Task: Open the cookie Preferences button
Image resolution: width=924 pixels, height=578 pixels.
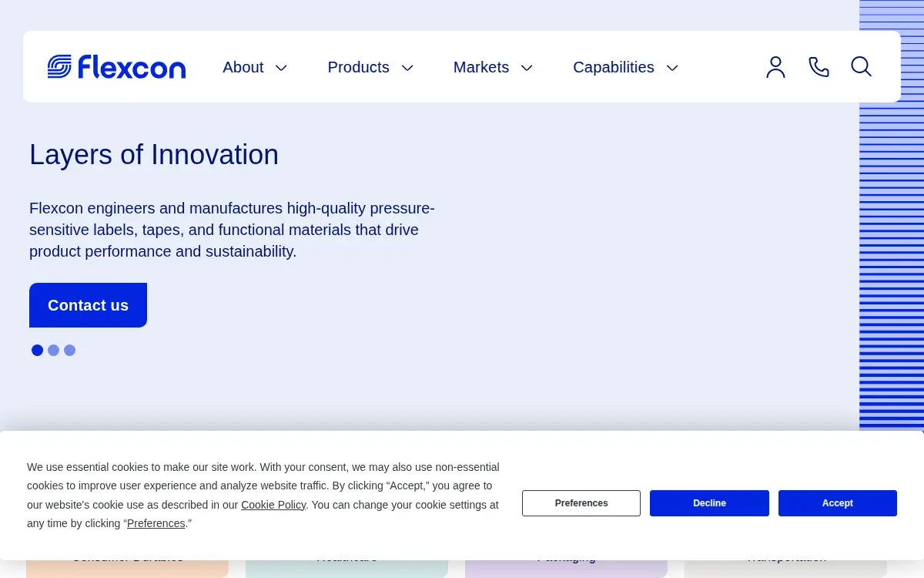Action: [x=581, y=503]
